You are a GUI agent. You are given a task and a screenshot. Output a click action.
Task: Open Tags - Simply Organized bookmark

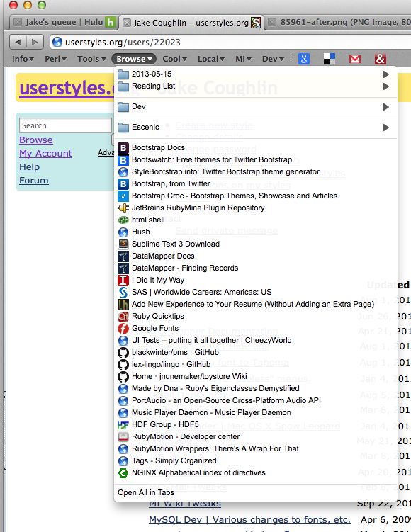[x=255, y=460]
